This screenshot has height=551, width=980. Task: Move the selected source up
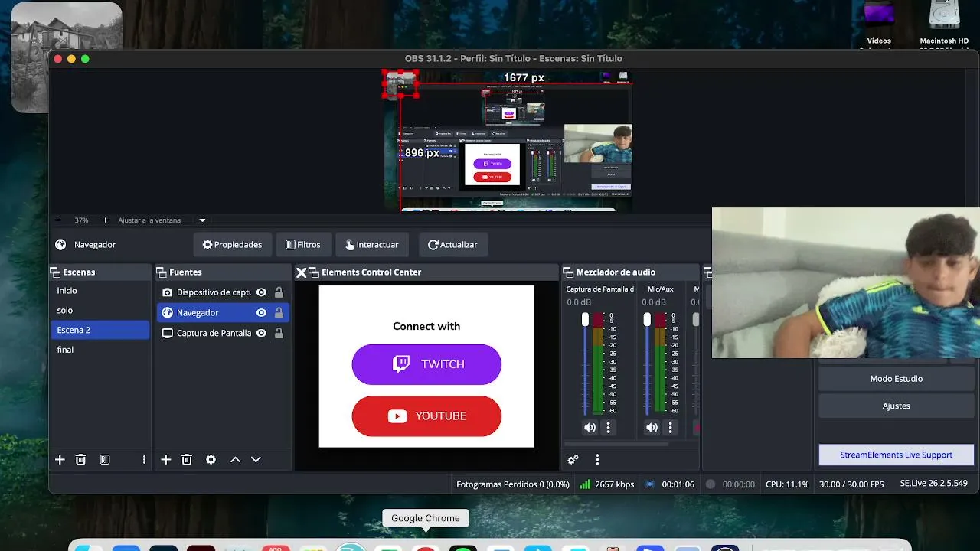(x=235, y=460)
